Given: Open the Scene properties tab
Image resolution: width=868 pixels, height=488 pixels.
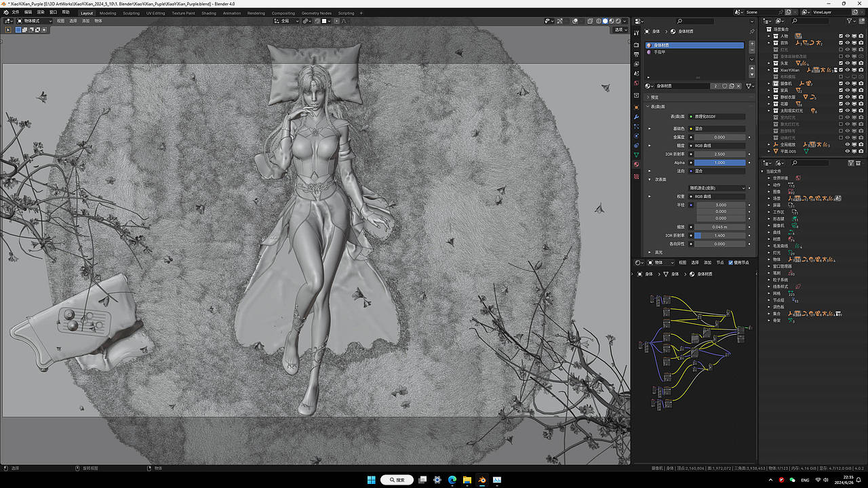Looking at the screenshot, I should pos(636,73).
